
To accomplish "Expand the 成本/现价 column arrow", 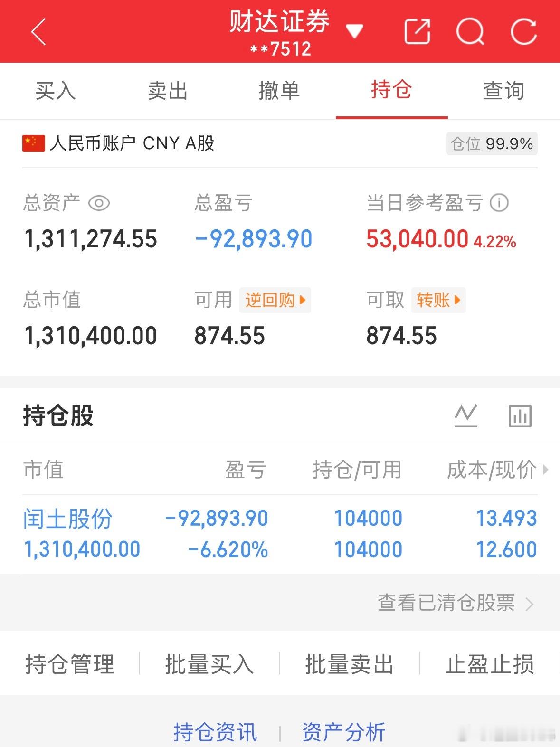I will [545, 470].
